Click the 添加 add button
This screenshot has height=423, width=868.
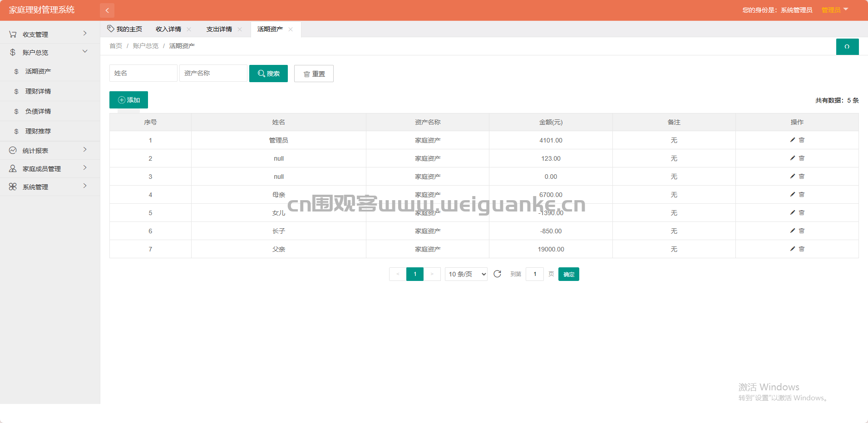(128, 100)
